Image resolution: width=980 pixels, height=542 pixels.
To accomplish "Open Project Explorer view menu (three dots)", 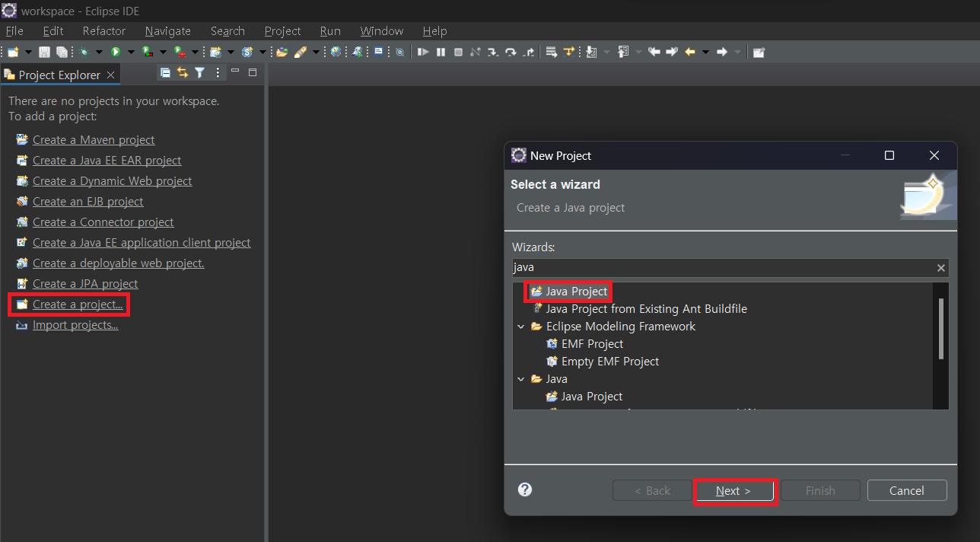I will tap(218, 72).
